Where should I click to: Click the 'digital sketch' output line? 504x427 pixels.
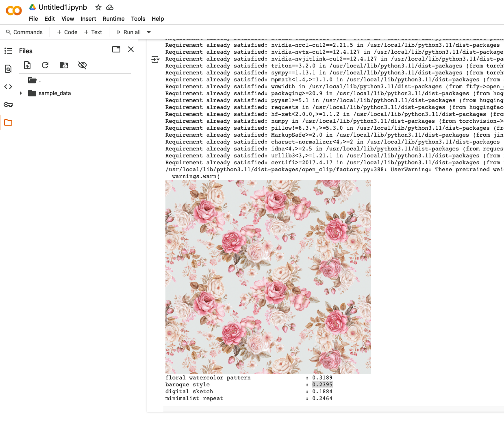pyautogui.click(x=189, y=392)
